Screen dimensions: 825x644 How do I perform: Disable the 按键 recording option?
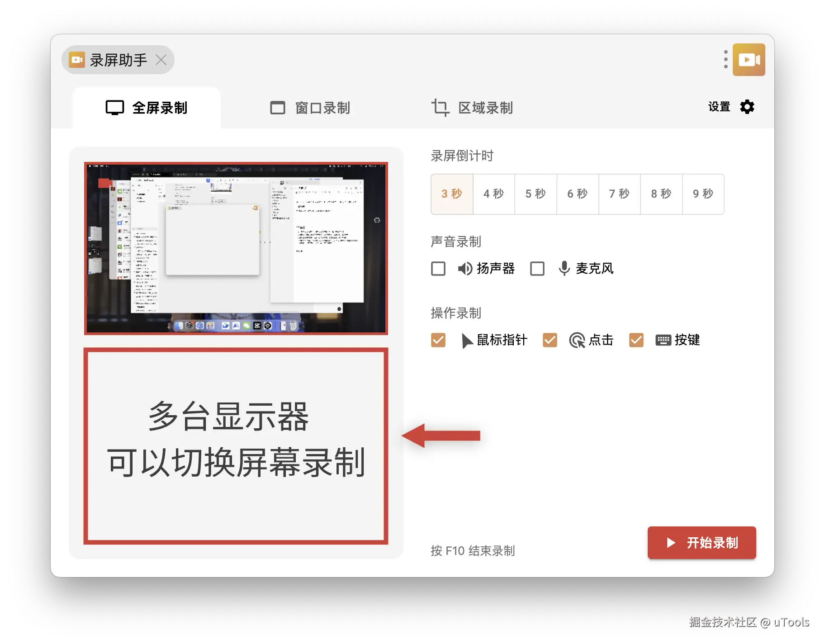tap(636, 340)
